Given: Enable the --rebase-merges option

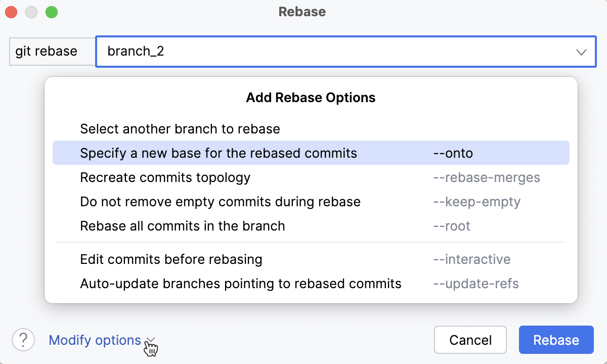Looking at the screenshot, I should coord(311,177).
